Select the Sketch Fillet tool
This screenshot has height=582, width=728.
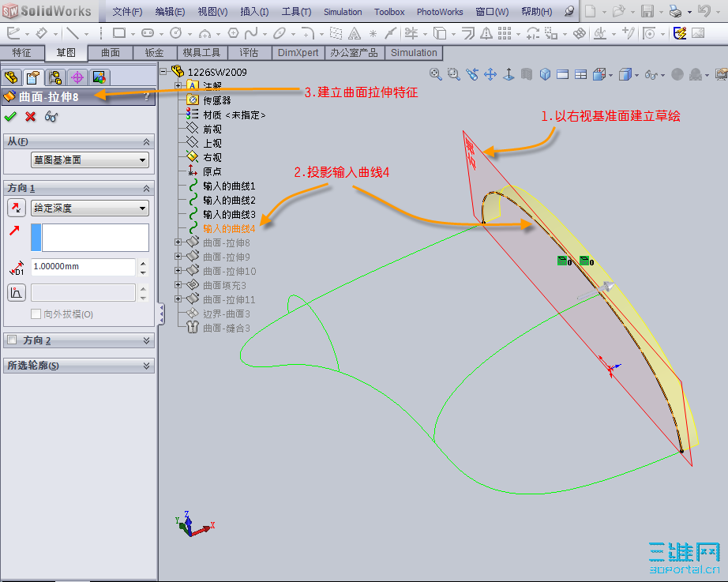pos(308,33)
